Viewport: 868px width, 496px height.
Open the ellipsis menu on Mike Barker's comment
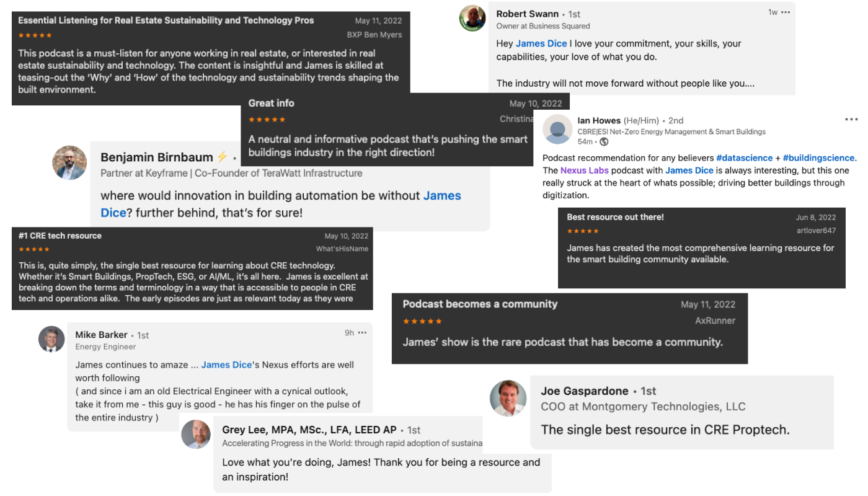362,333
